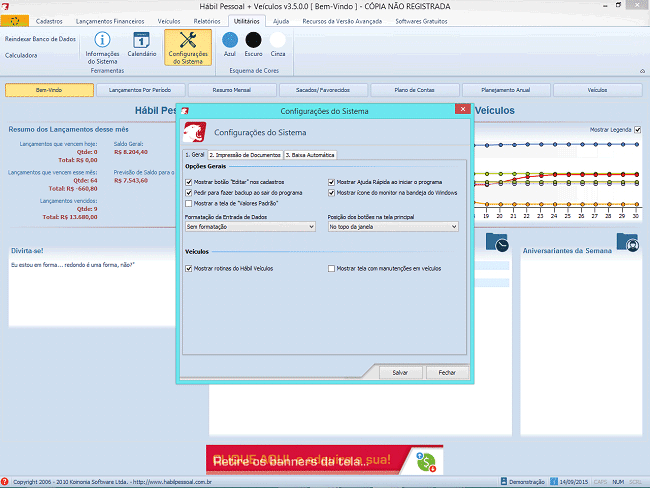Toggle Mostrar Ajuda Rápida ao iniciar
The height and width of the screenshot is (488, 650).
pyautogui.click(x=331, y=182)
